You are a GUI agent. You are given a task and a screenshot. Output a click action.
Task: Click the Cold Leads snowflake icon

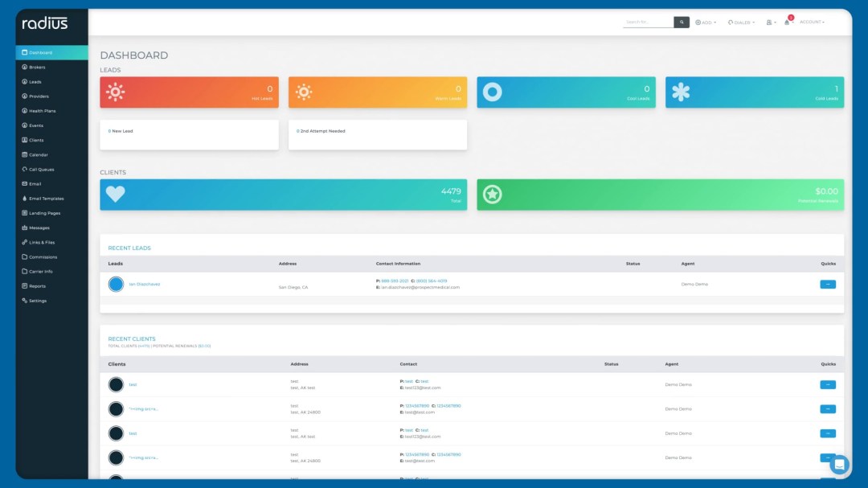(x=681, y=92)
